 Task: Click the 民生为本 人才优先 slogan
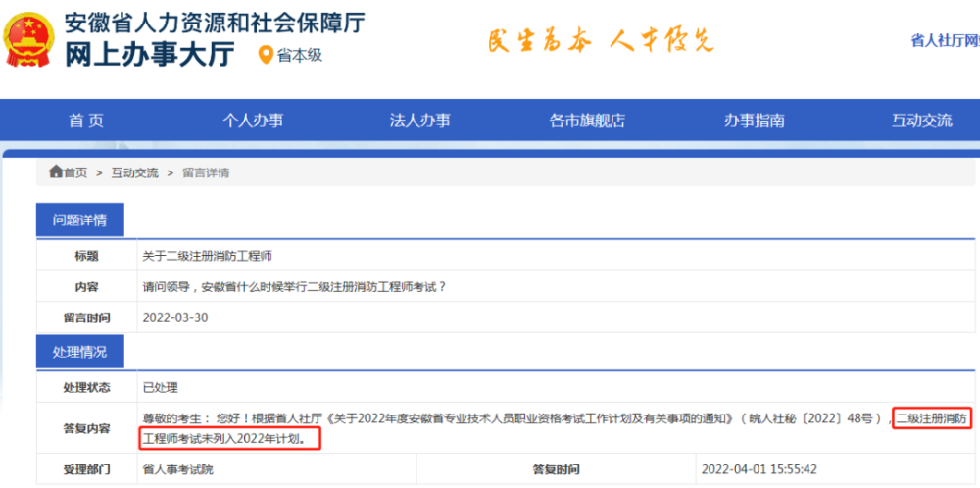[600, 40]
